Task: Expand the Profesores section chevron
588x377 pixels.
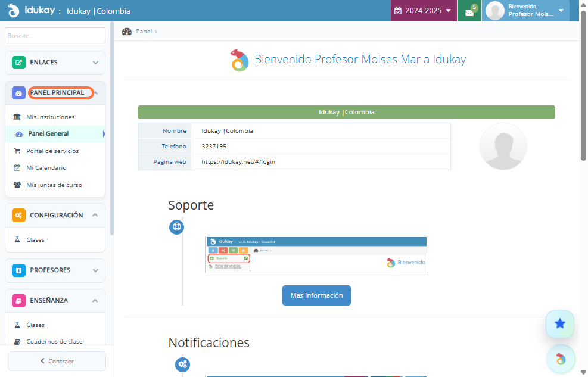Action: 95,270
